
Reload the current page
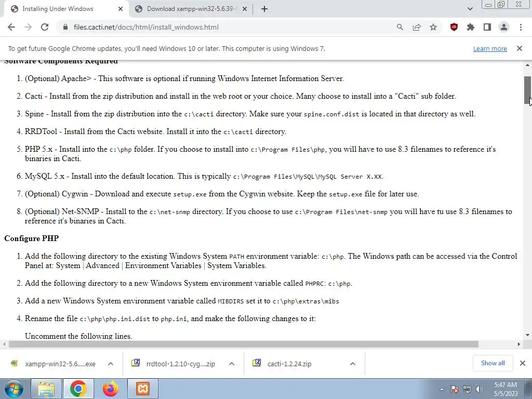coord(45,27)
